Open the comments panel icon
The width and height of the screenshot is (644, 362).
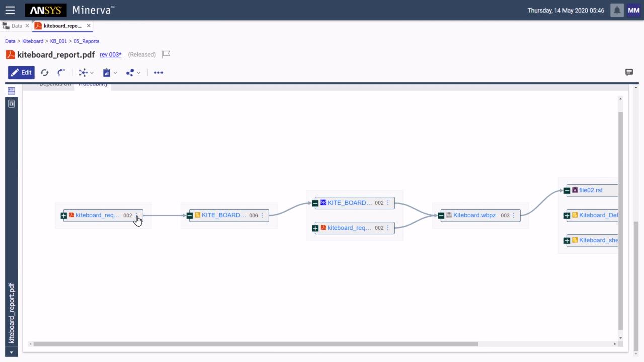[x=629, y=72]
